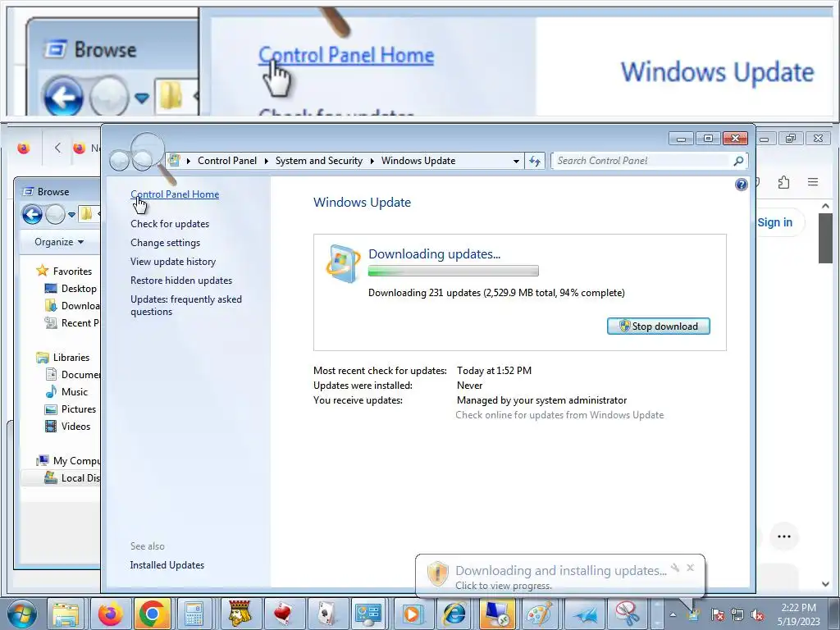
Task: Click Check online for updates from Windows Update
Action: (559, 415)
